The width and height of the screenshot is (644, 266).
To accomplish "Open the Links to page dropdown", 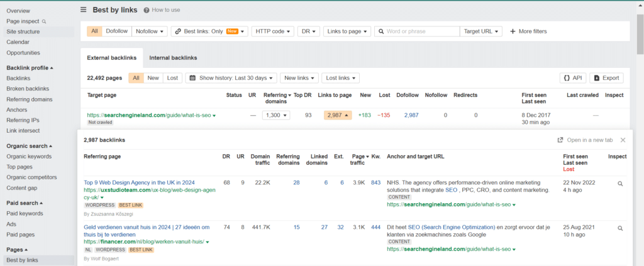I will coord(347,31).
